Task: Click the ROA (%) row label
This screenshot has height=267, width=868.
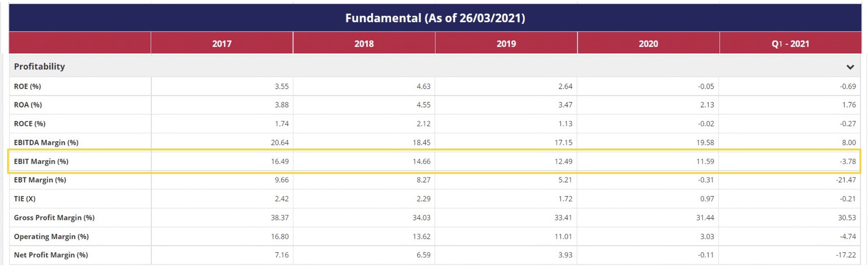Action: (x=28, y=105)
